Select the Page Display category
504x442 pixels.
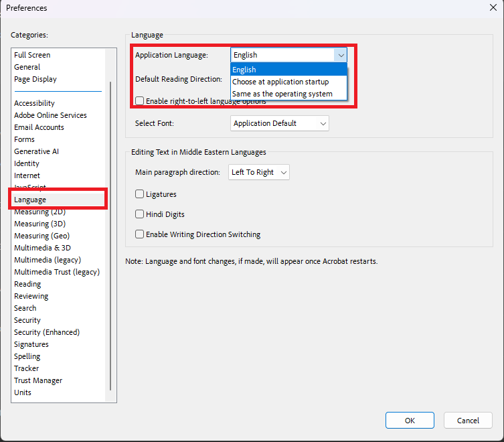(x=35, y=79)
